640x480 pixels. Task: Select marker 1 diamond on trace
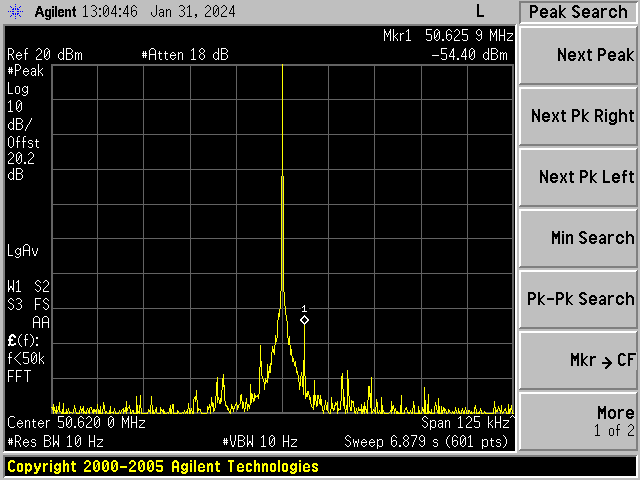point(304,320)
